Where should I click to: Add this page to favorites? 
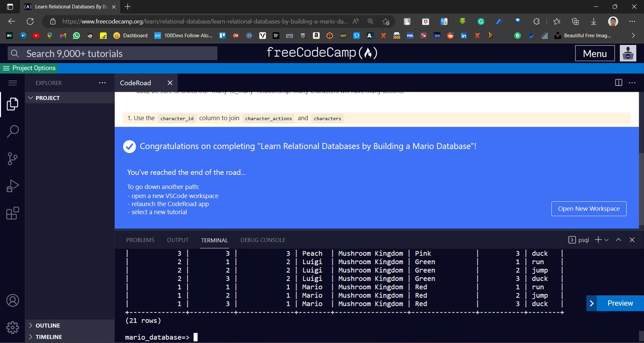click(386, 21)
